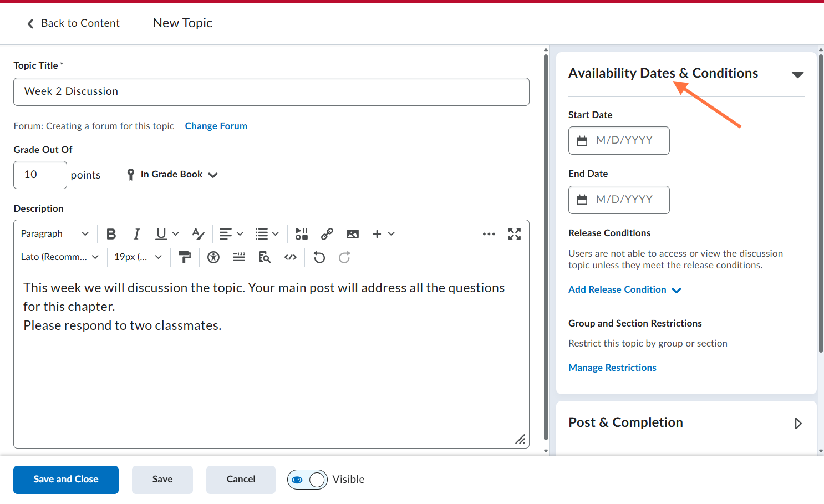This screenshot has width=824, height=504.
Task: Open the text color picker
Action: point(198,234)
